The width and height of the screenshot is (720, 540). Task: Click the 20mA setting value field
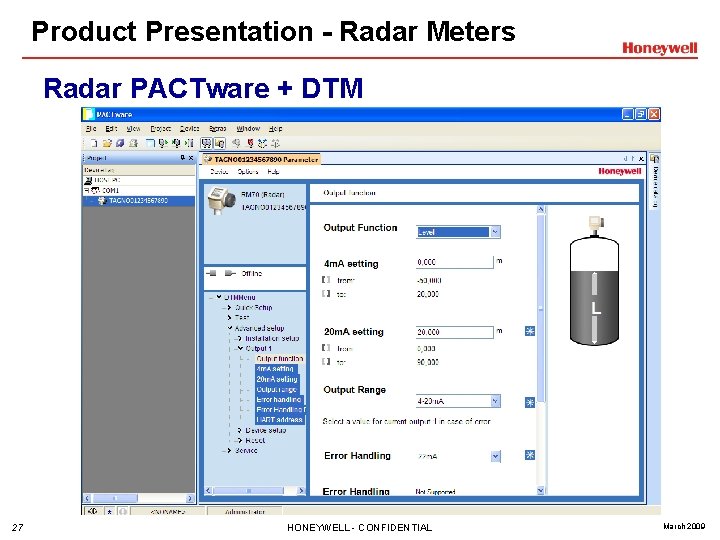[454, 332]
